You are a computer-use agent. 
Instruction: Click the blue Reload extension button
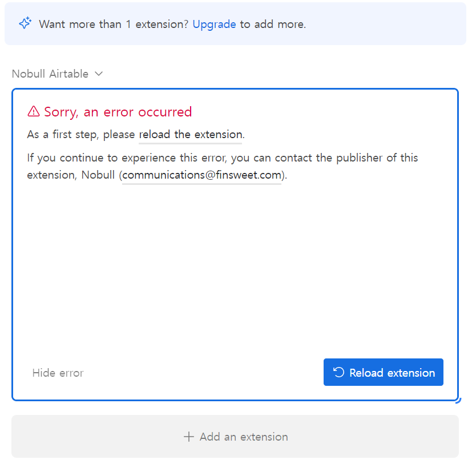[384, 372]
